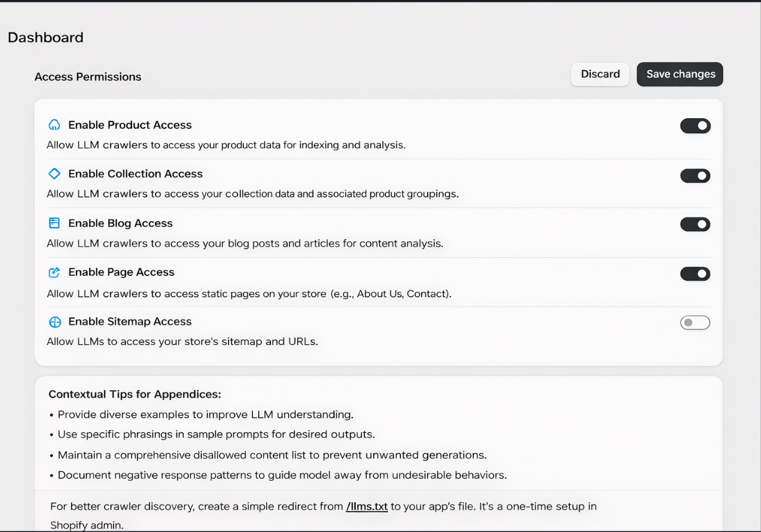The height and width of the screenshot is (532, 761).
Task: Click the Enable Sitemap Access label text
Action: click(x=130, y=321)
